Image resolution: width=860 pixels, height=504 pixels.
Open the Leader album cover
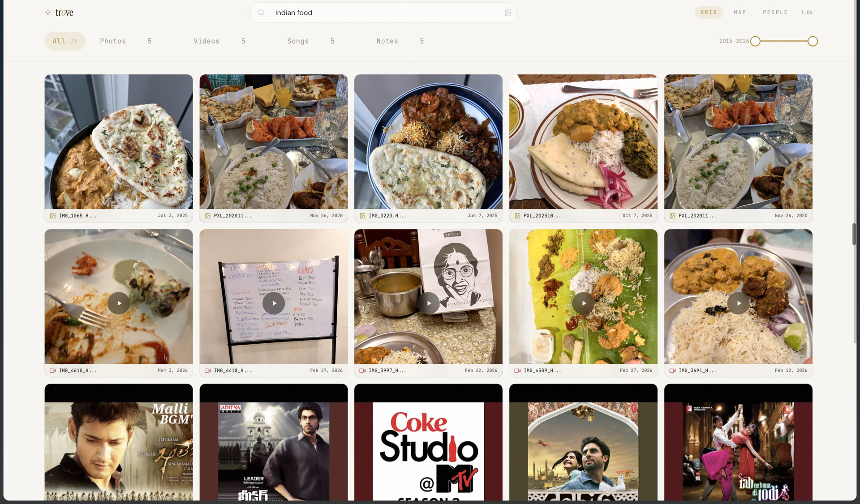click(x=274, y=443)
